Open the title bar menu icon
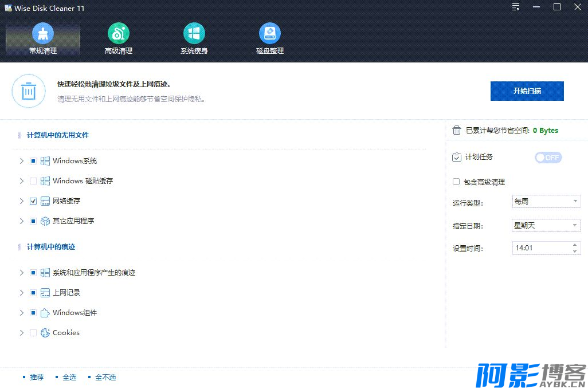 coord(516,7)
